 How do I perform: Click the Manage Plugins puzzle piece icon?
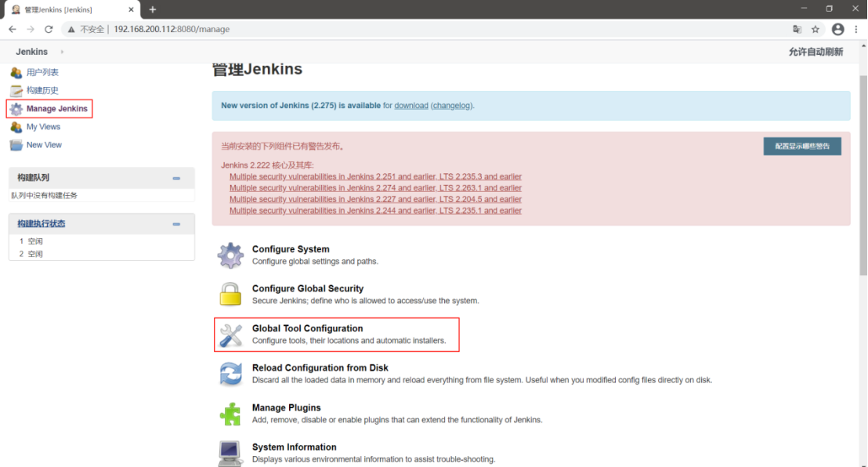click(x=230, y=414)
